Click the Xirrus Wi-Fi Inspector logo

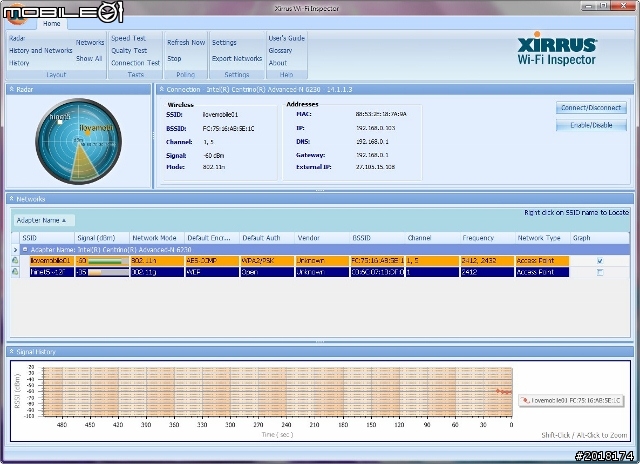click(557, 49)
